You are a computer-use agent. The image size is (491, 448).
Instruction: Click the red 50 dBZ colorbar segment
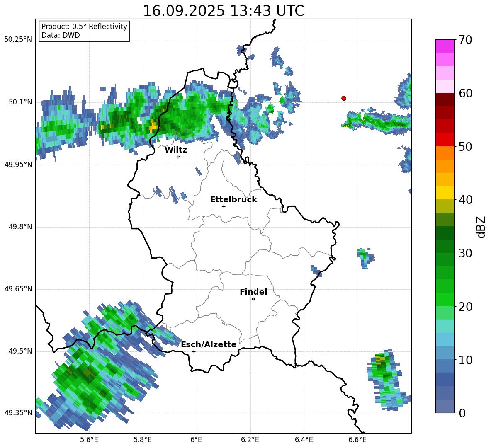pos(445,140)
